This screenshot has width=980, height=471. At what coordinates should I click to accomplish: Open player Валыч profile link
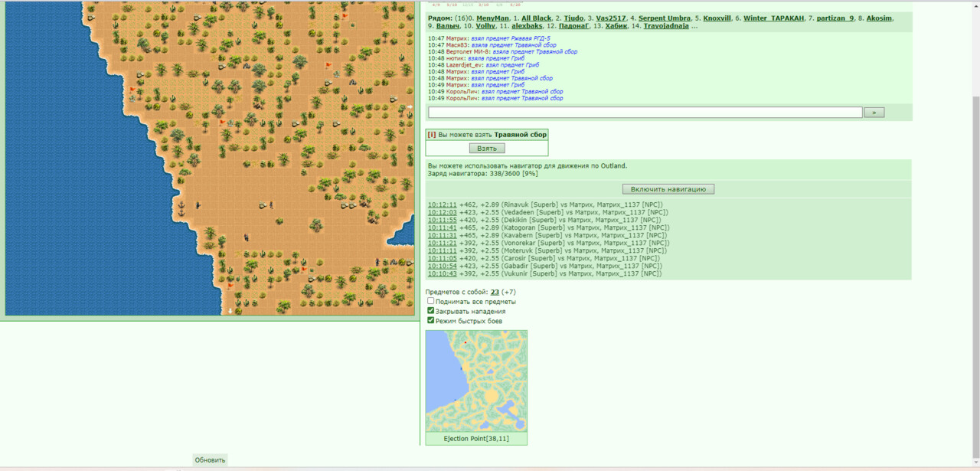(x=448, y=26)
